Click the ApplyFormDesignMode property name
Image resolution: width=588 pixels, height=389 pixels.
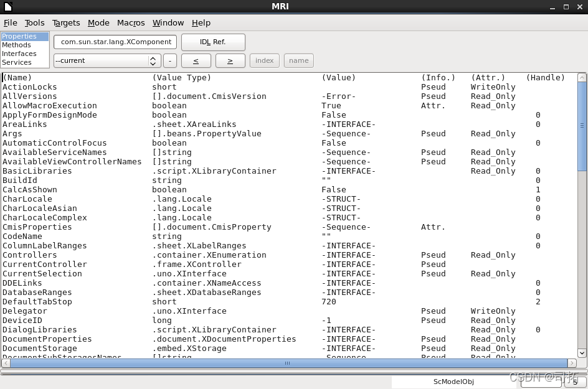49,115
